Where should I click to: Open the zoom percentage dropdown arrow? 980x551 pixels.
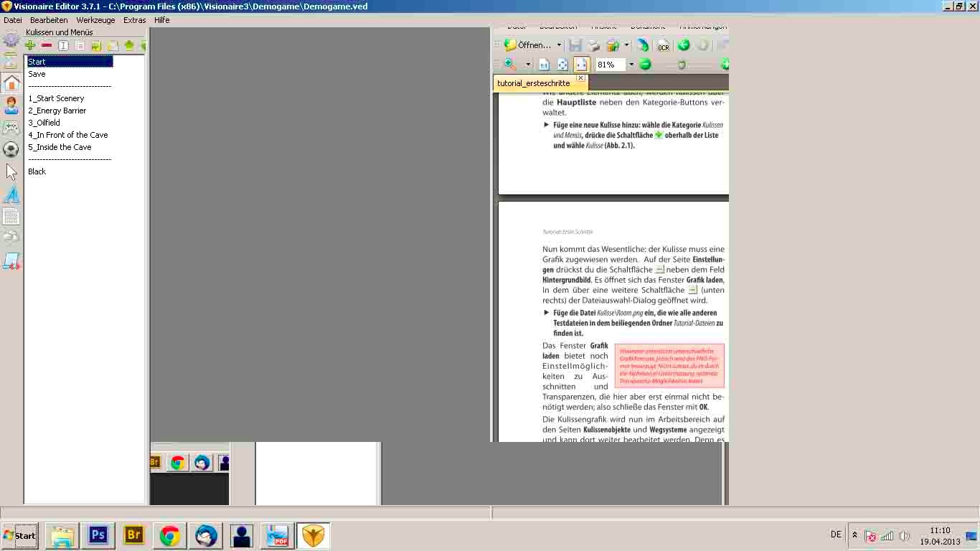pos(631,65)
